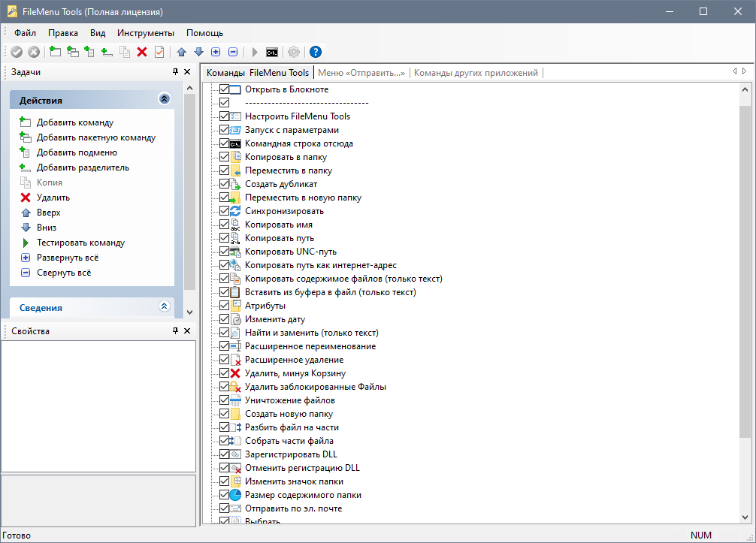Click the command prompt console toolbar icon

click(273, 52)
